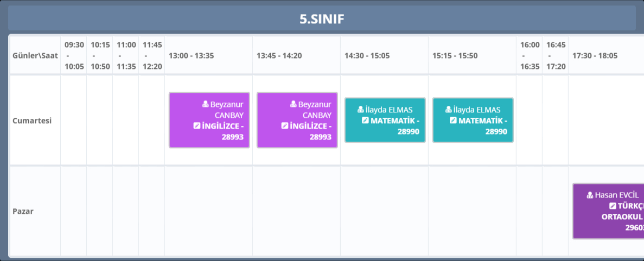Click edit icon on 13:00 İNGİLİZCE lesson
This screenshot has width=644, height=261.
click(x=196, y=126)
